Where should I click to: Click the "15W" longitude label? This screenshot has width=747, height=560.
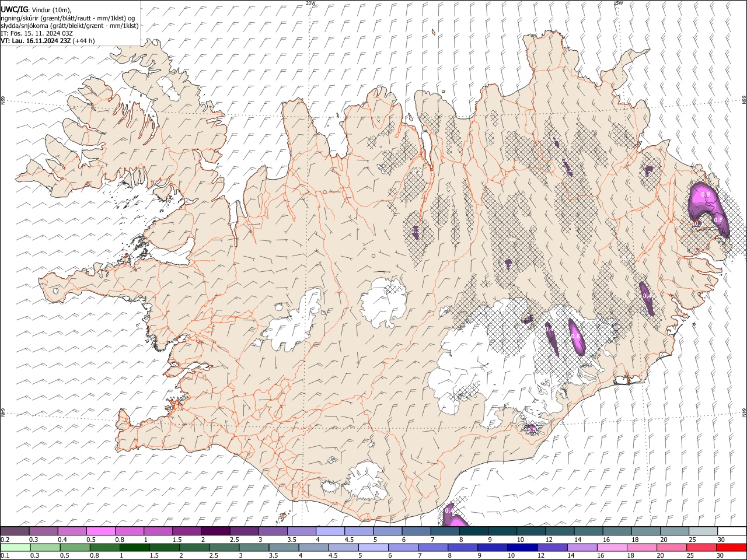click(x=618, y=3)
